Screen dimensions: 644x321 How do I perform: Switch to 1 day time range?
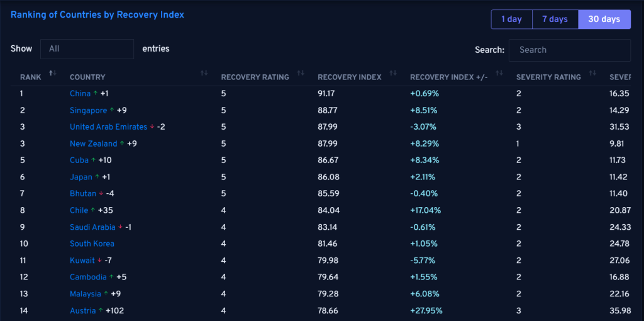512,20
